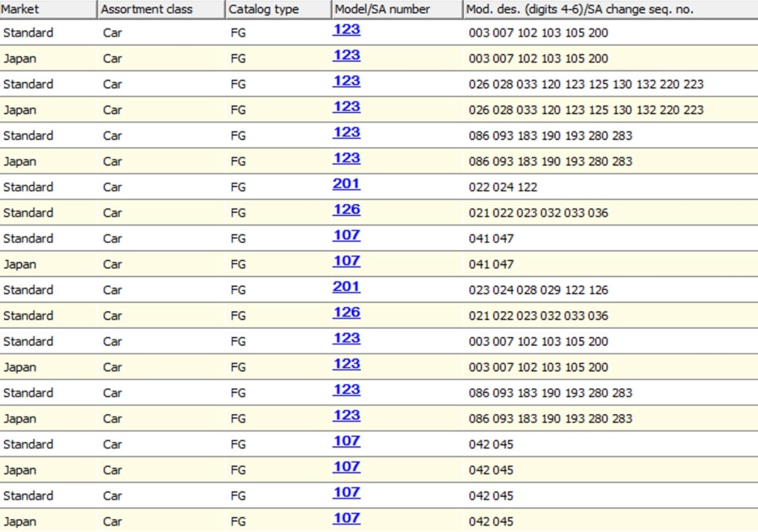Open model 123 link in Japan row with 026 028 033

tap(347, 106)
